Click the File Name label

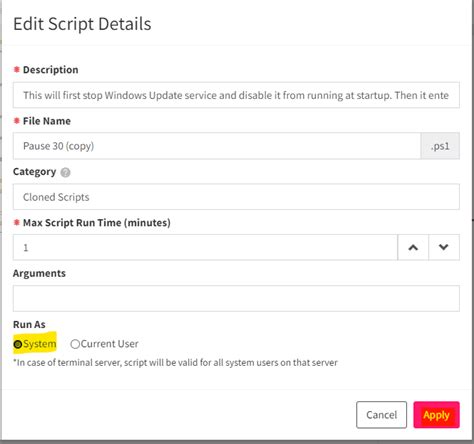pyautogui.click(x=47, y=121)
